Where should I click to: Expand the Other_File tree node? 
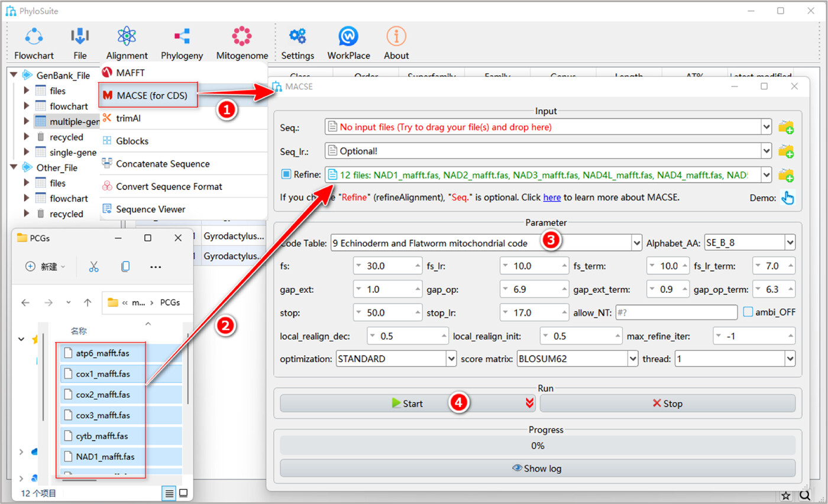click(x=14, y=167)
